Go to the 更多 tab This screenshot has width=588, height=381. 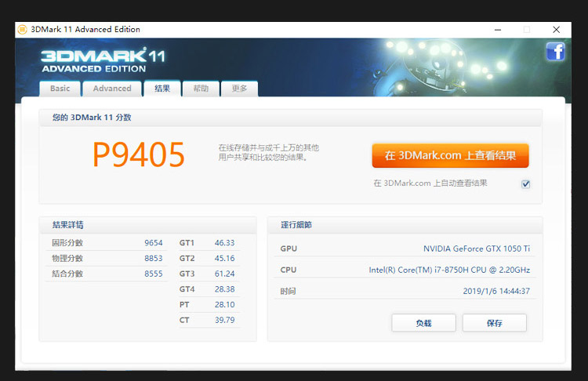[239, 89]
